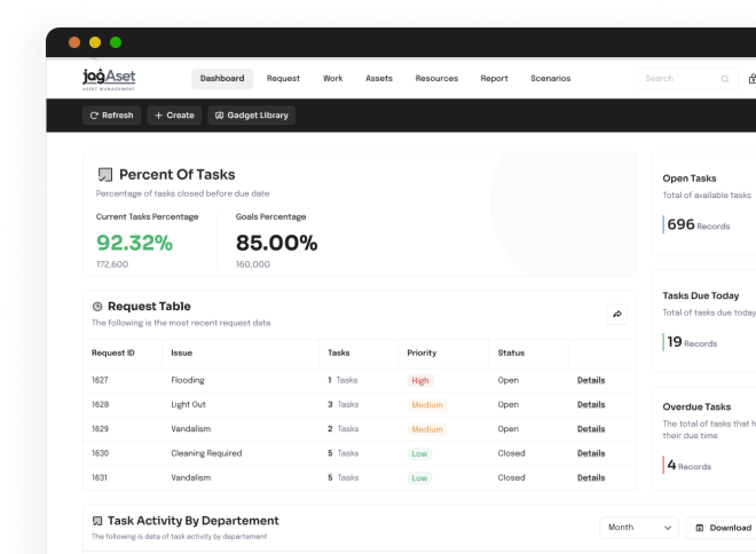756x554 pixels.
Task: Select the Light Out issue cell
Action: click(188, 405)
